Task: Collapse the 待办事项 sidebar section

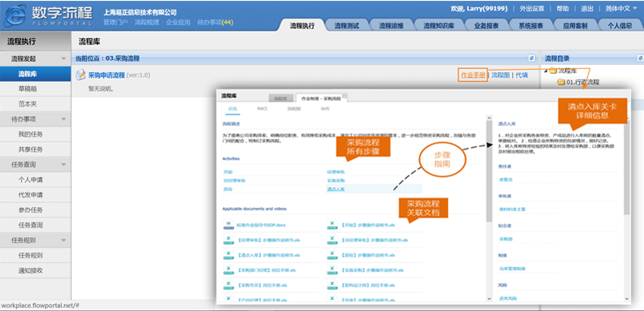Action: coord(63,119)
